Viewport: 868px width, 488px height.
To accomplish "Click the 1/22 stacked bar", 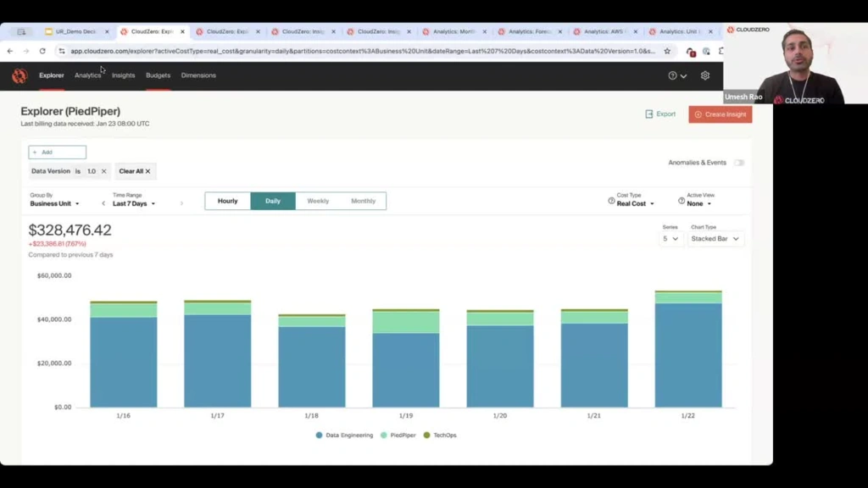I will pos(688,348).
